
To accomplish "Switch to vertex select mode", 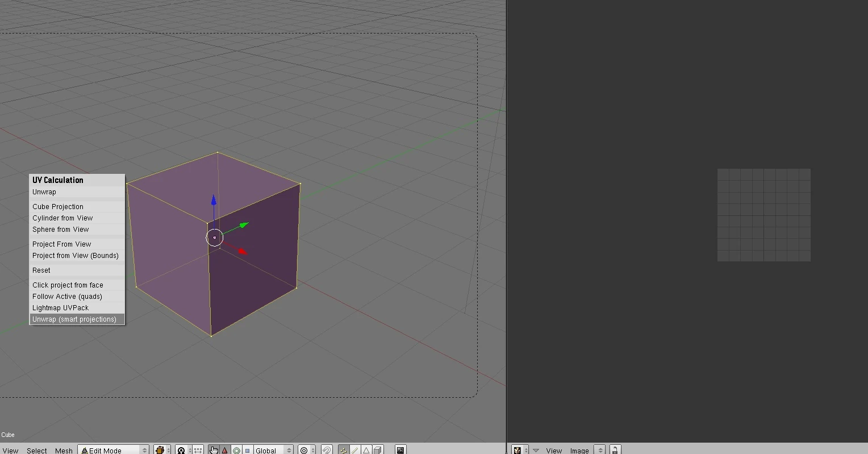I will pos(343,450).
